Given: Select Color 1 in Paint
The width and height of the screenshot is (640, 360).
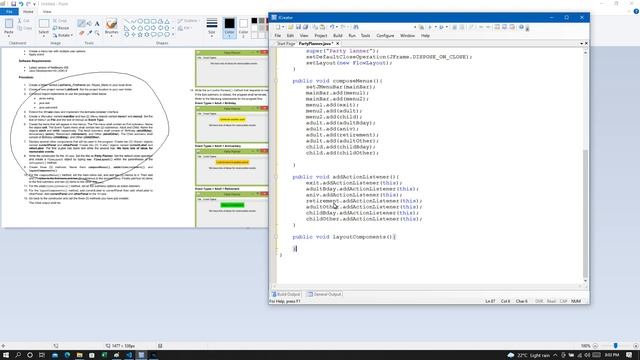Looking at the screenshot, I should [229, 28].
